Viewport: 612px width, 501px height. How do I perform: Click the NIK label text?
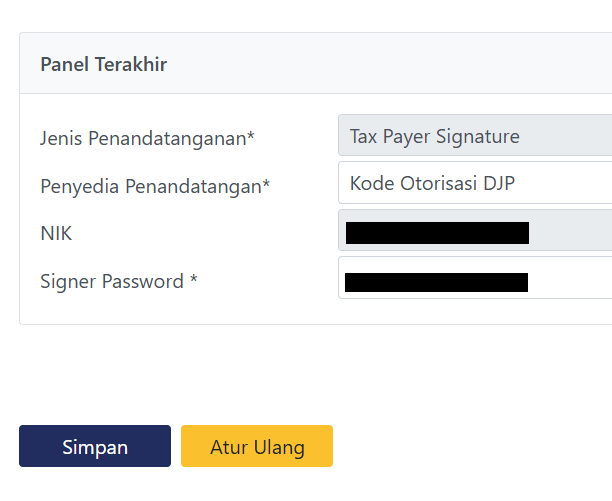[x=56, y=234]
